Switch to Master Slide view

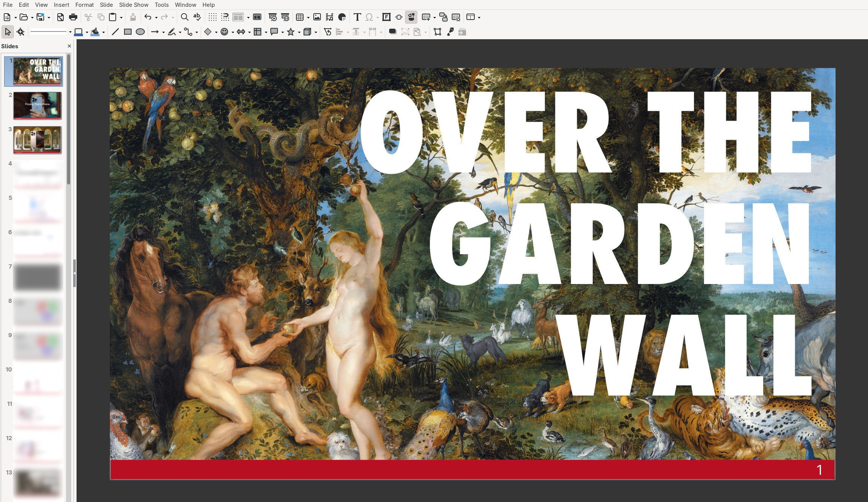257,17
